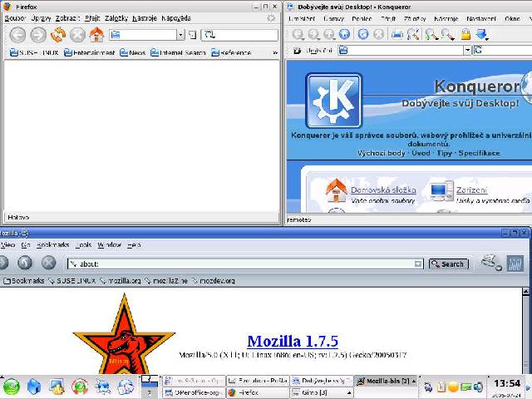Open the Soubor menu in Firefox
532x399 pixels.
click(x=15, y=18)
